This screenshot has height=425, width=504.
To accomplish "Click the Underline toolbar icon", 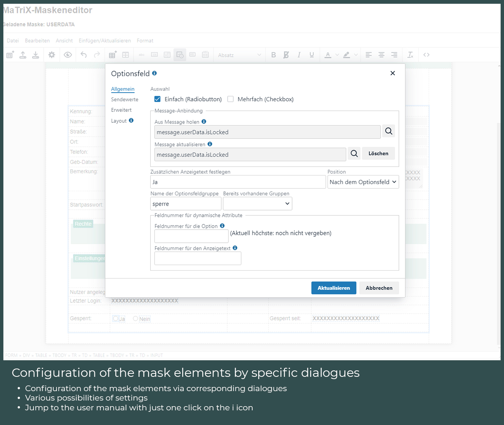I will pos(312,55).
